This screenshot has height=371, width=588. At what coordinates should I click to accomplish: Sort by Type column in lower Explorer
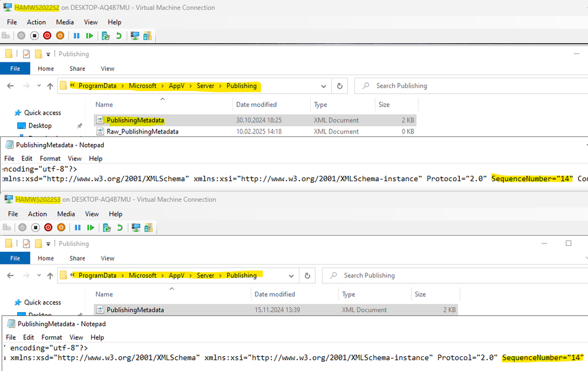coord(348,294)
